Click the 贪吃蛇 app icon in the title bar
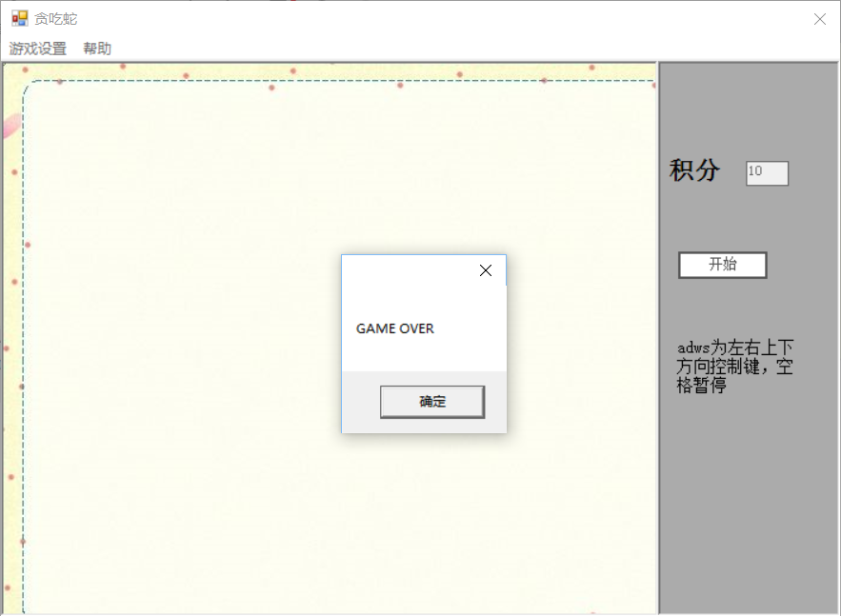The image size is (841, 616). click(x=19, y=19)
